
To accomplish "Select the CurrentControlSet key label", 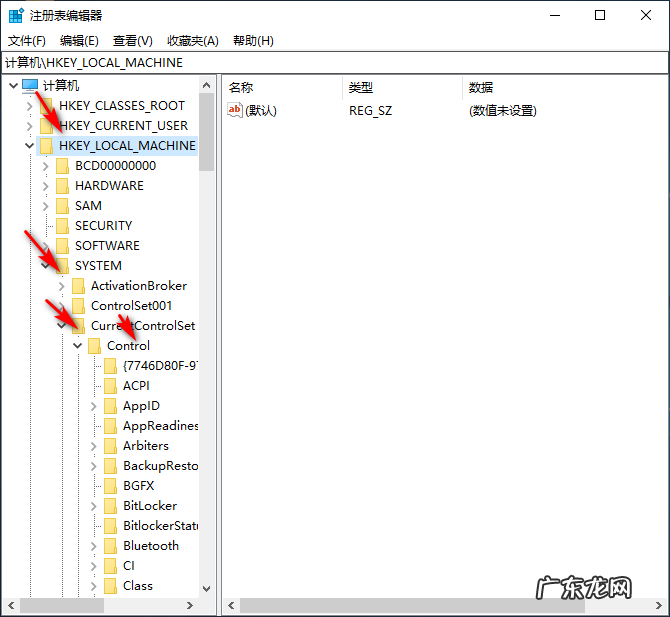I will tap(143, 326).
